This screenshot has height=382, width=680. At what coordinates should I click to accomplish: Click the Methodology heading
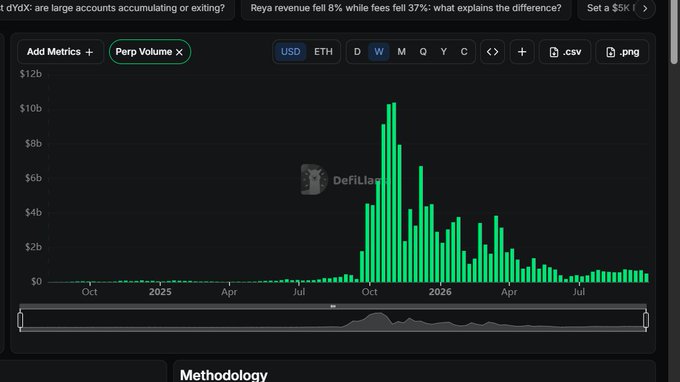[x=224, y=375]
